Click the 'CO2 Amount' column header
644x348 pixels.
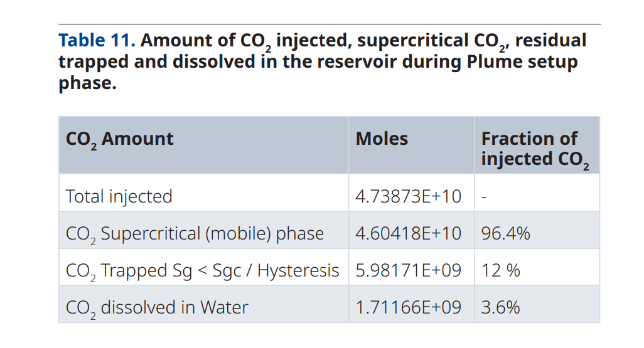(x=119, y=139)
